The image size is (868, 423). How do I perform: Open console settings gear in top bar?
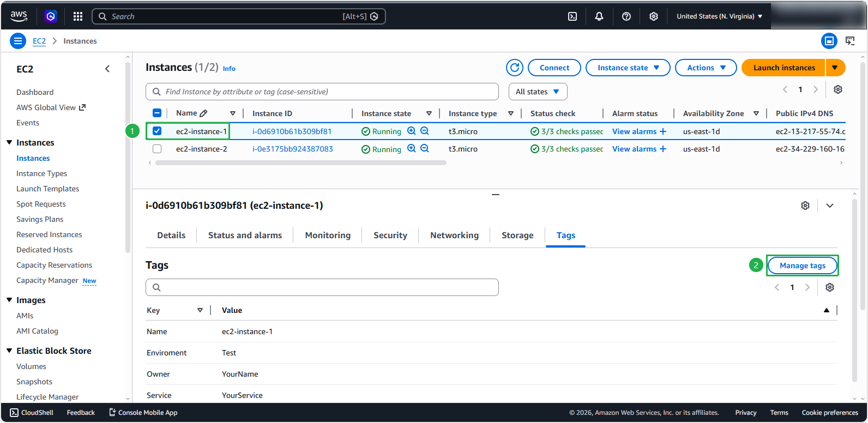click(x=654, y=16)
